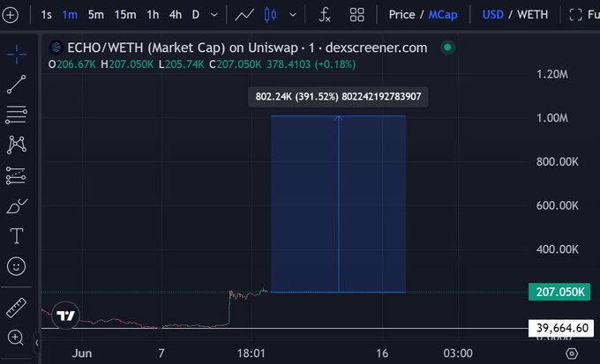Click the ECHO token logo icon
Screen dimensions: 600x364
click(x=56, y=48)
